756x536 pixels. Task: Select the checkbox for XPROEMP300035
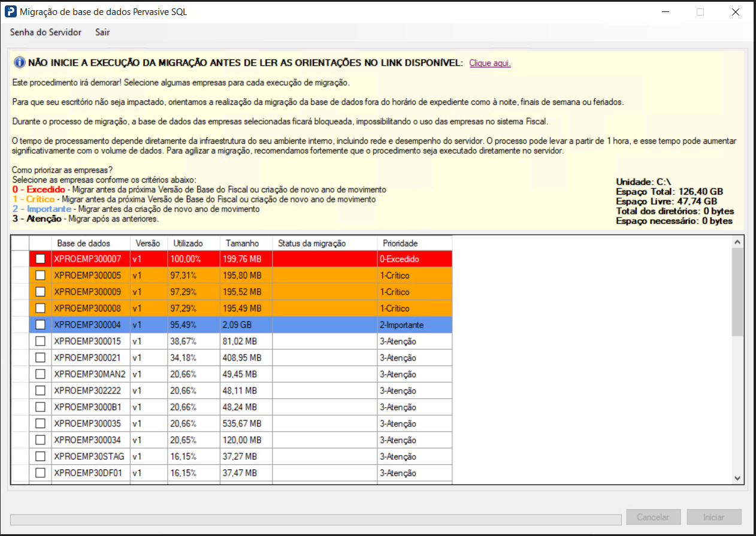pyautogui.click(x=40, y=423)
